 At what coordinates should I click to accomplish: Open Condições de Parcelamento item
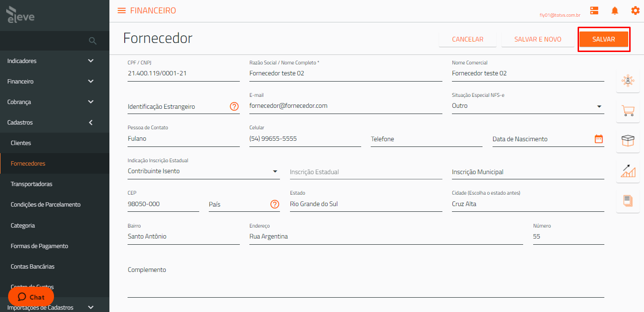(x=54, y=205)
